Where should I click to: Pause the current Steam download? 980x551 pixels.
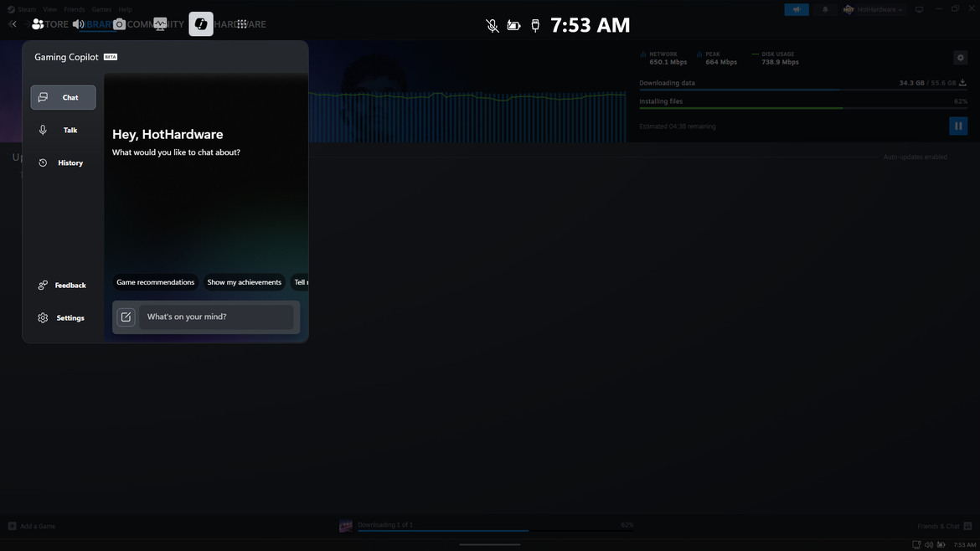click(x=958, y=126)
